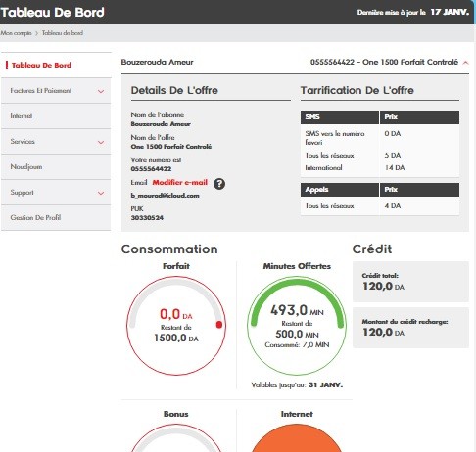Viewport: 476px width, 452px height.
Task: Open the Noudjoum sidebar item
Action: (56, 167)
